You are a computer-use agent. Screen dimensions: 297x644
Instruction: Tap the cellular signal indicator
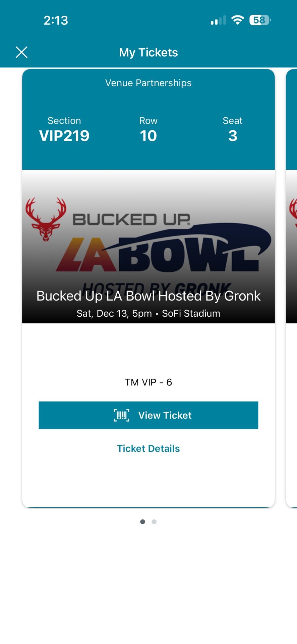(x=218, y=20)
